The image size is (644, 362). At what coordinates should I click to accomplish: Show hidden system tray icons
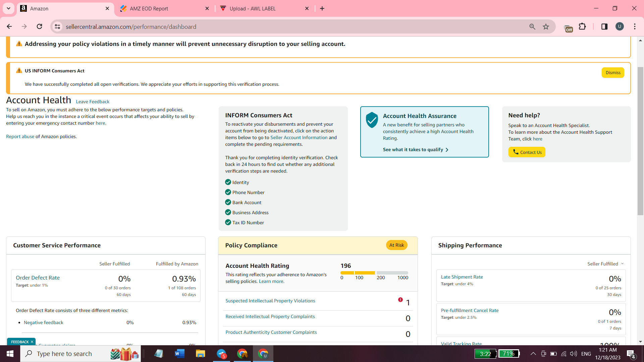pyautogui.click(x=533, y=354)
